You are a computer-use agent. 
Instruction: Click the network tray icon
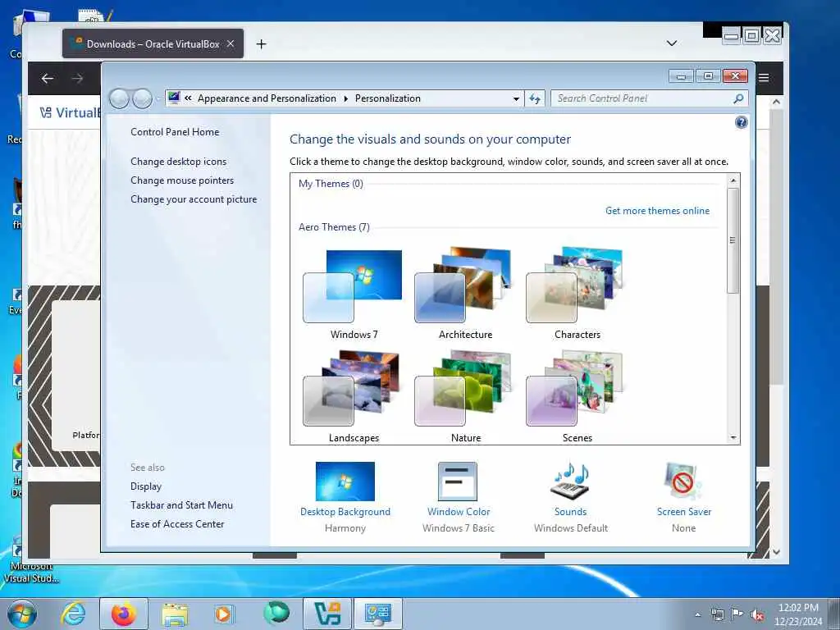717,615
